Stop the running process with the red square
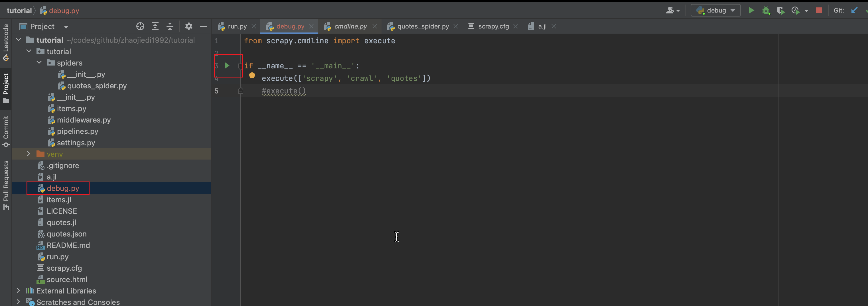 [819, 11]
